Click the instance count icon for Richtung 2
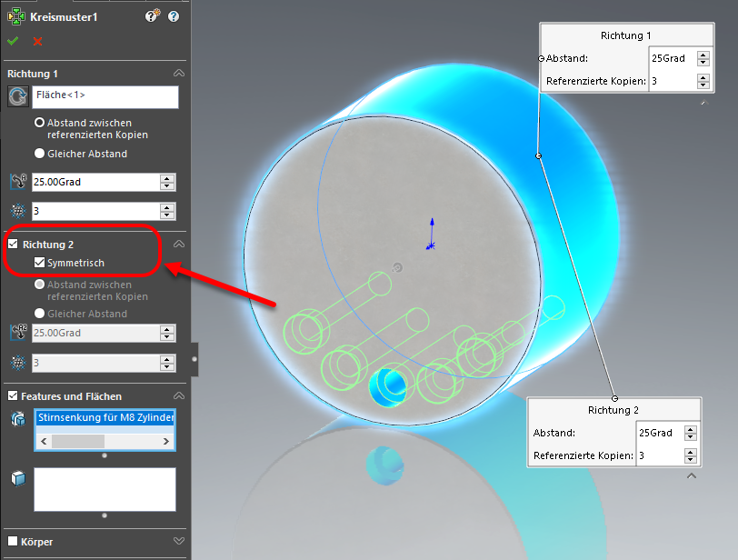This screenshot has width=738, height=560. coord(18,363)
